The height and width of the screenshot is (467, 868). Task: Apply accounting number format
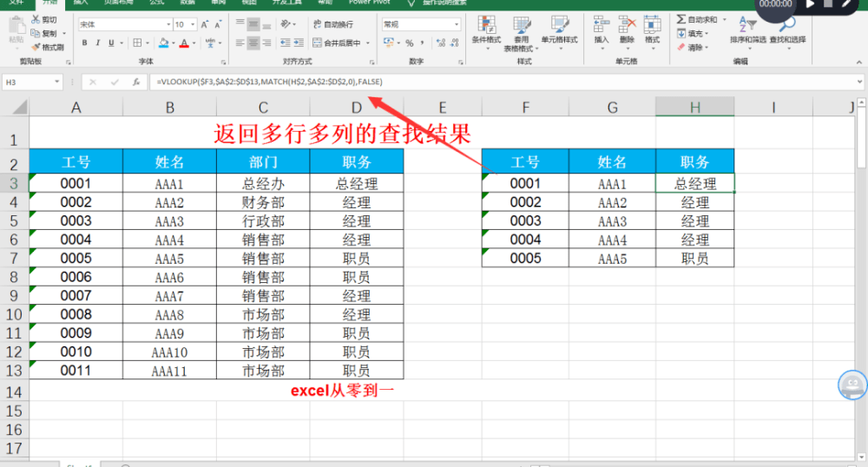click(x=389, y=43)
